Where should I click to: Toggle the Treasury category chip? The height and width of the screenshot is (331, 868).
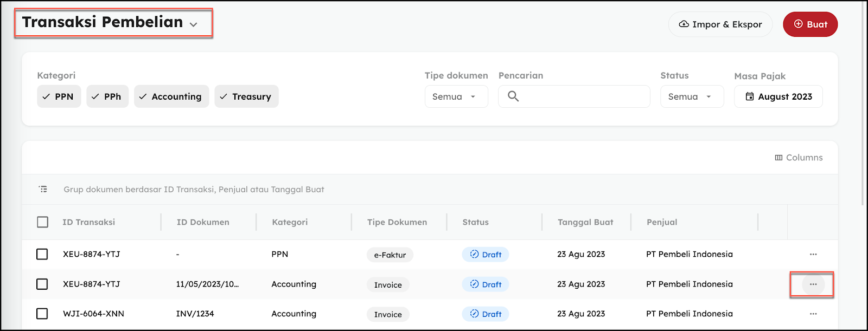pos(246,96)
